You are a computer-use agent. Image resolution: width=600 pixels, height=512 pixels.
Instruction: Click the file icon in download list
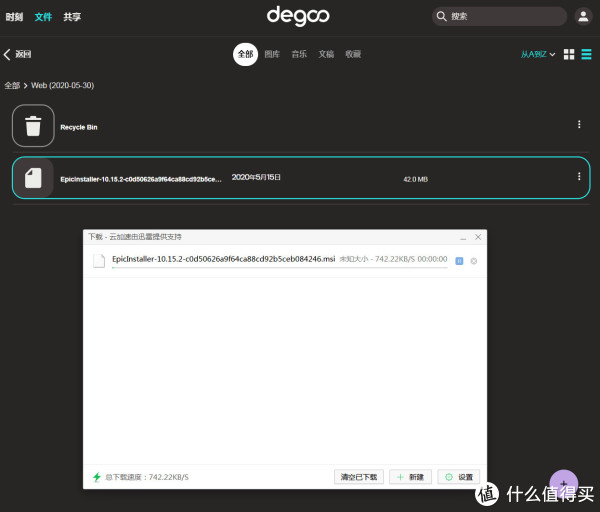99,261
